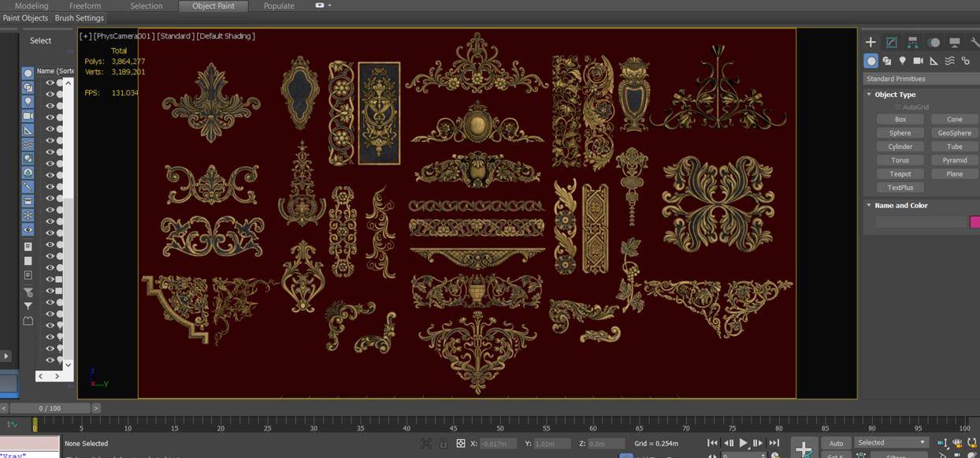Click the selection lock toggle icon

tap(444, 444)
